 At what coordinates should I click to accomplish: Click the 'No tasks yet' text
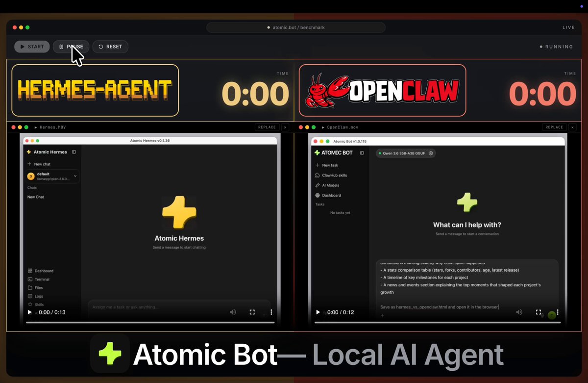(x=340, y=213)
